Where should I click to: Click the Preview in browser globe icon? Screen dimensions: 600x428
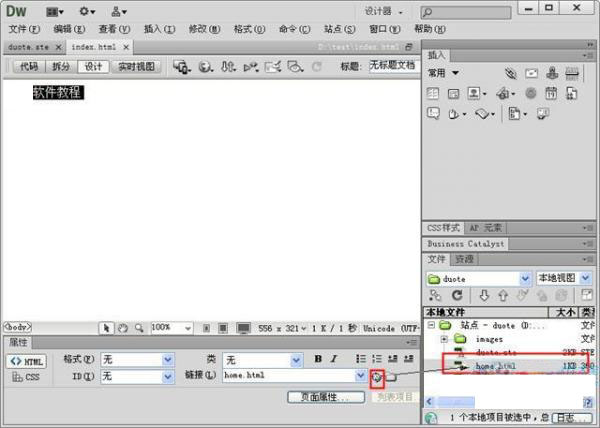pyautogui.click(x=205, y=67)
